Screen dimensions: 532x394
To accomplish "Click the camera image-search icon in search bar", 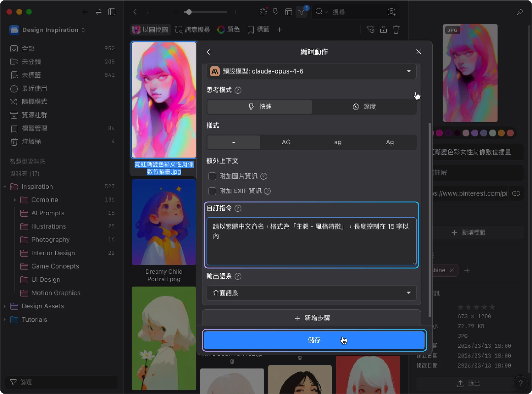I will (x=391, y=12).
